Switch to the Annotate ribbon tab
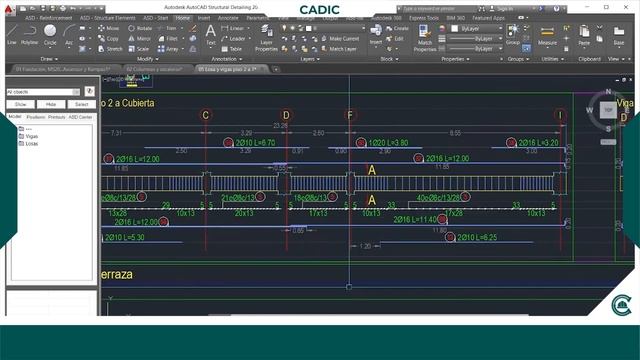The width and height of the screenshot is (640, 360). coord(228,18)
